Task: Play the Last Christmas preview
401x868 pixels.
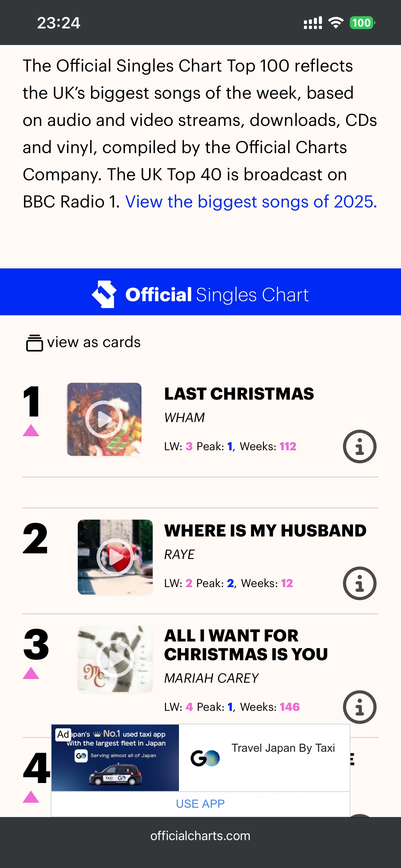Action: coord(104,419)
